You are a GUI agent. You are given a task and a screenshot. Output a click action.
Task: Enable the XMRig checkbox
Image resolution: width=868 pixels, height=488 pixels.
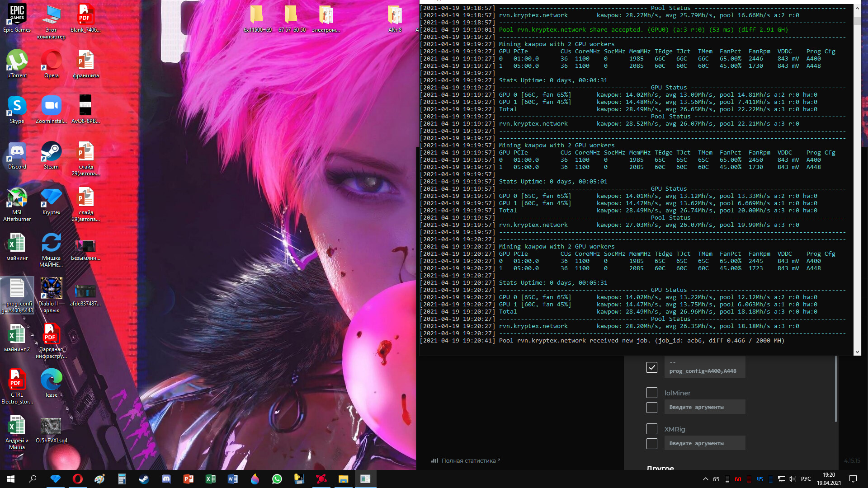pos(651,429)
